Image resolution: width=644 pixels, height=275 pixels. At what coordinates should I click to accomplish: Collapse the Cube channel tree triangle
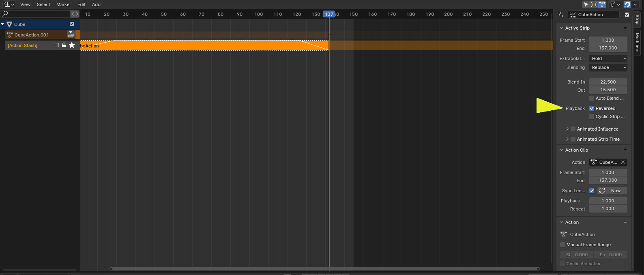point(3,24)
